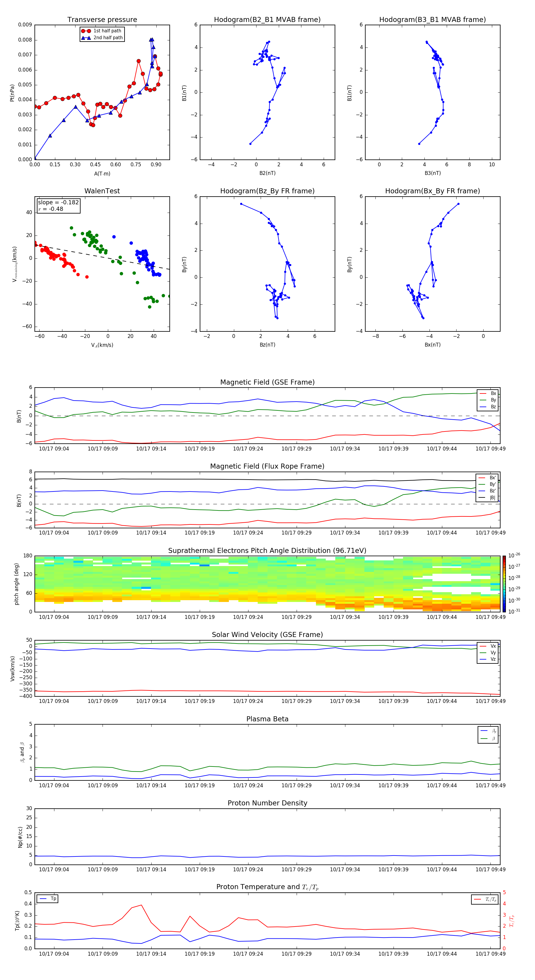Image resolution: width=535 pixels, height=980 pixels.
Task: Click the '|B|' legend entry in Flux Rope plot
Action: [487, 498]
